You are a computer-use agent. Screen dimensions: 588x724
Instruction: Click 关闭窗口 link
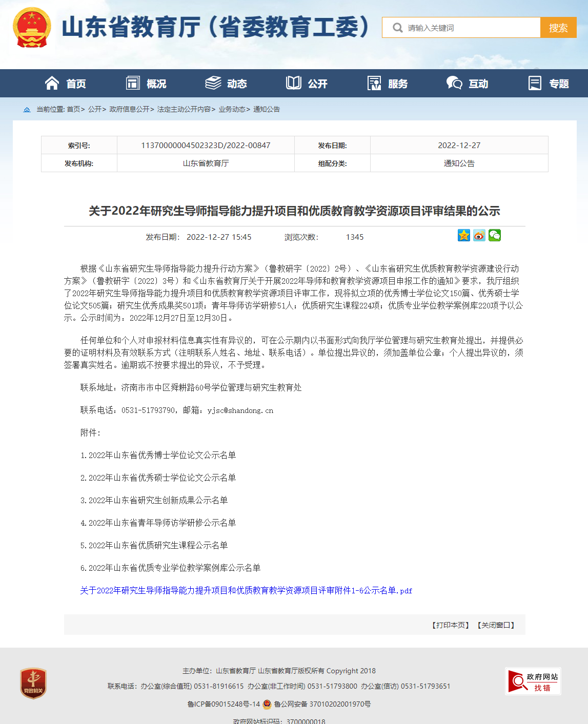496,625
